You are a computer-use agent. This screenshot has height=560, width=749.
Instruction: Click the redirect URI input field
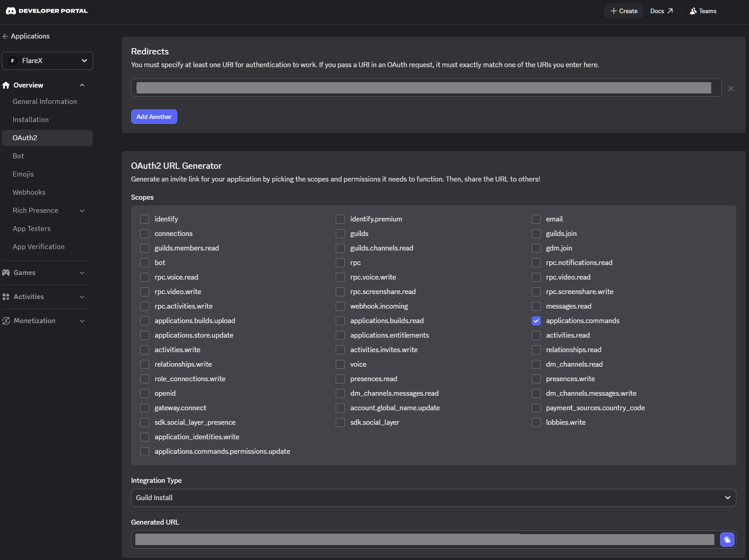pos(426,88)
